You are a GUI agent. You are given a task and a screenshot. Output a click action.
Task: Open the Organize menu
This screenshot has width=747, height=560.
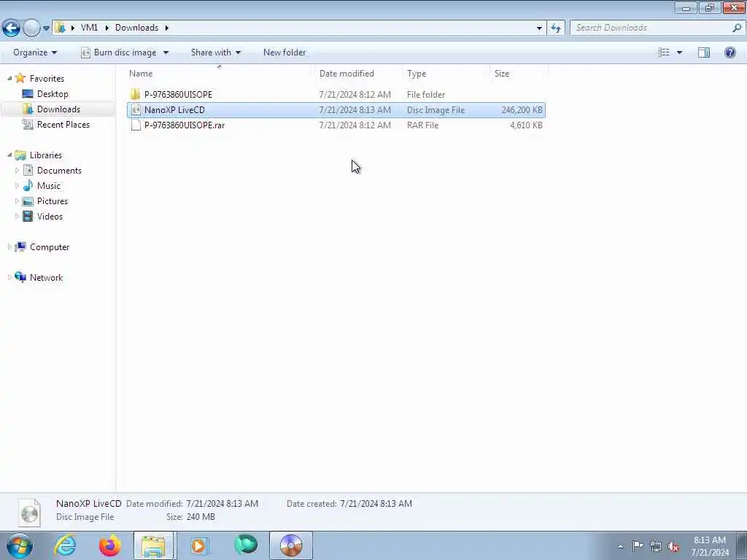pyautogui.click(x=35, y=52)
